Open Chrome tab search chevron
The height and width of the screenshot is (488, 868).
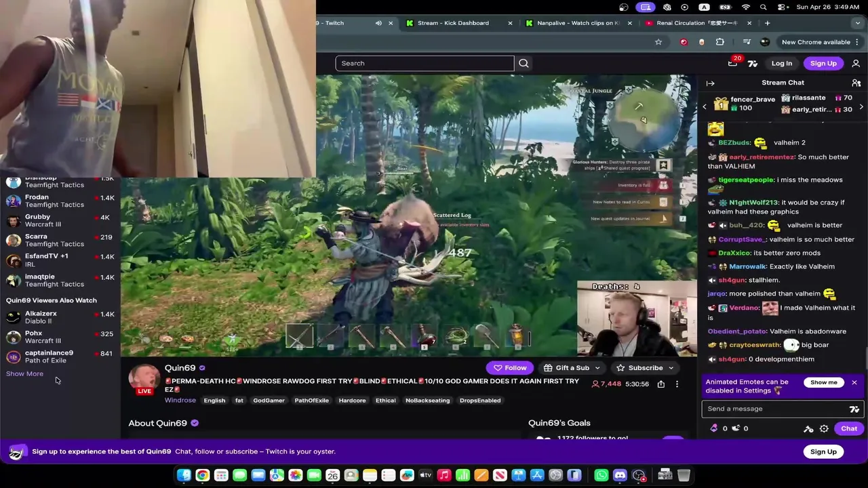pyautogui.click(x=858, y=23)
